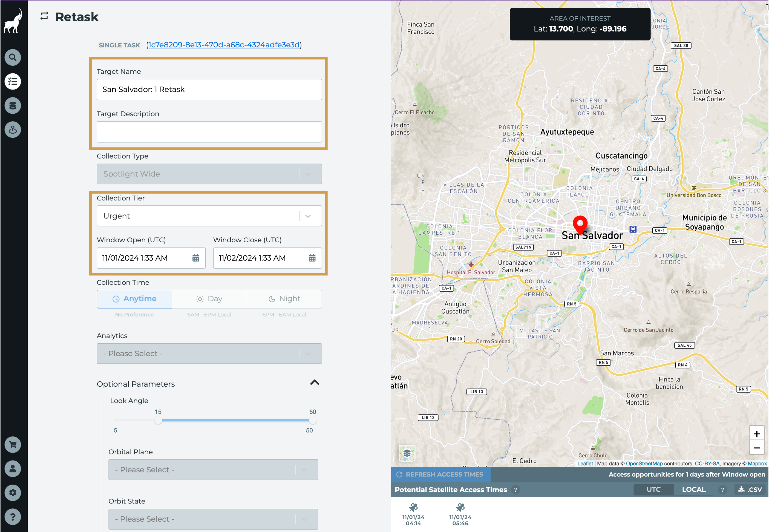This screenshot has height=532, width=769.
Task: Select satellite access 11/01/24 05:46
Action: (460, 514)
